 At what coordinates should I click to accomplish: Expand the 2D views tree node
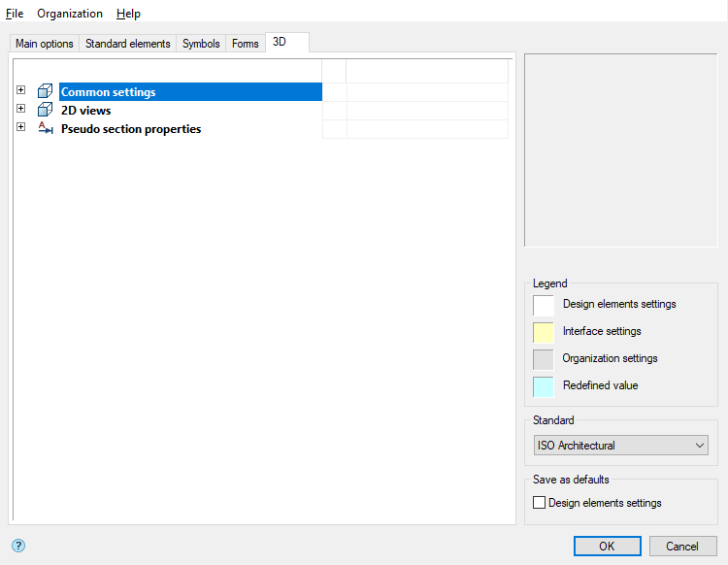20,110
